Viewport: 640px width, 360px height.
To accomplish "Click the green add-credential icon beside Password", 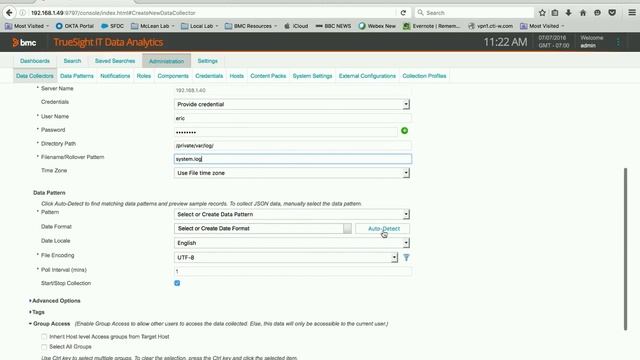I will 404,131.
